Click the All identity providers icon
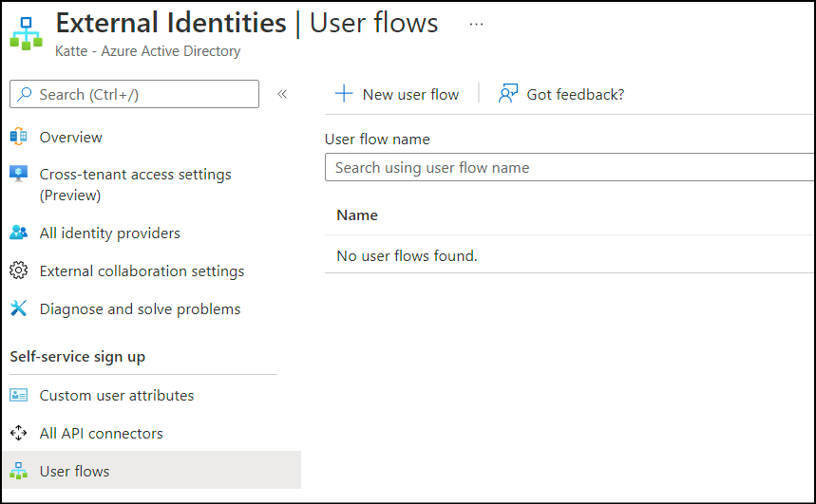The height and width of the screenshot is (504, 816). click(x=19, y=233)
